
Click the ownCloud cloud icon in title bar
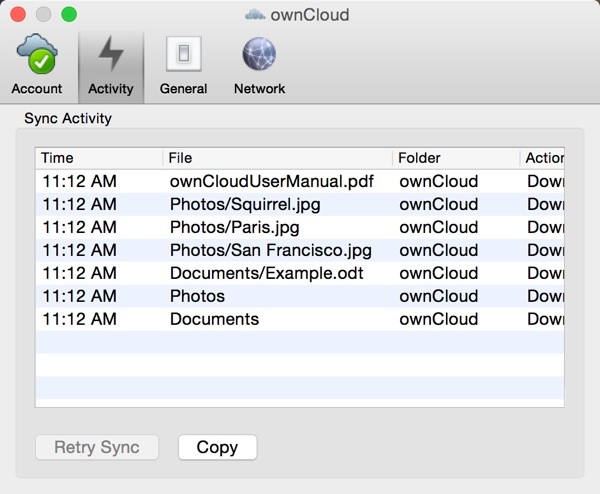coord(255,15)
